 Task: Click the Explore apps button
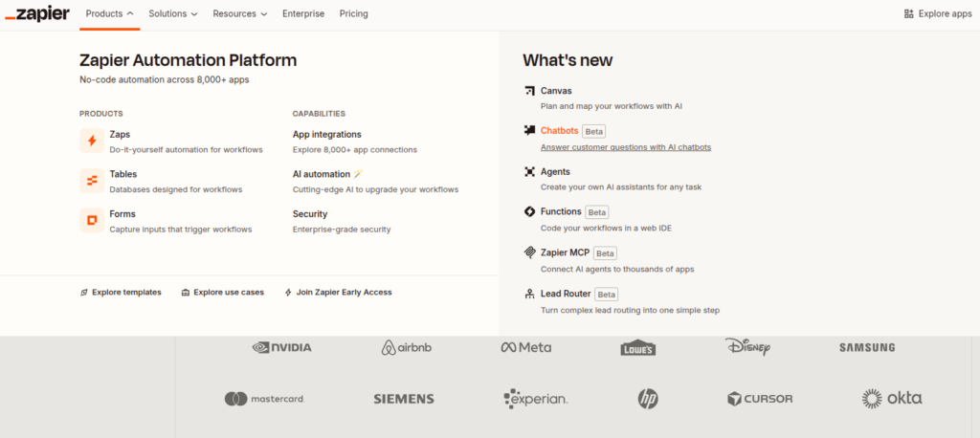tap(936, 14)
